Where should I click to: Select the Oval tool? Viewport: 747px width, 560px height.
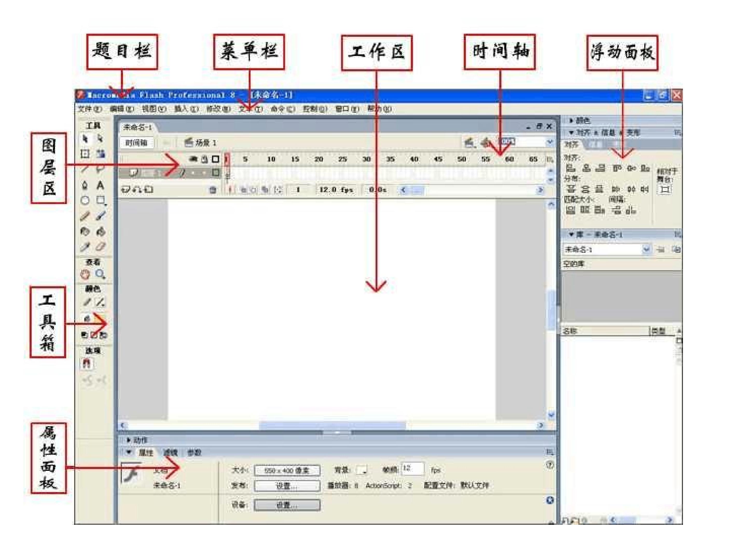85,200
